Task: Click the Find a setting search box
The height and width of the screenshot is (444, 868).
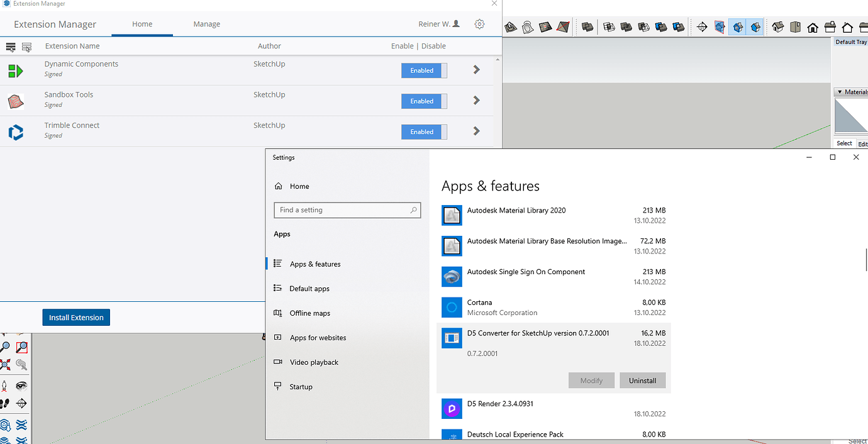Action: [x=347, y=210]
